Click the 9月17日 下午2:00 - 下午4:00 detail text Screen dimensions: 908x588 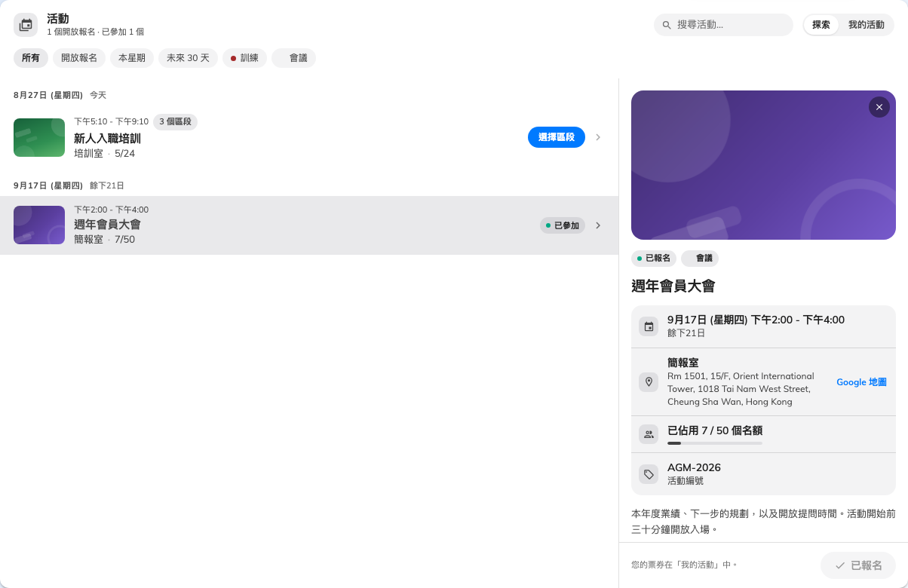tap(756, 320)
